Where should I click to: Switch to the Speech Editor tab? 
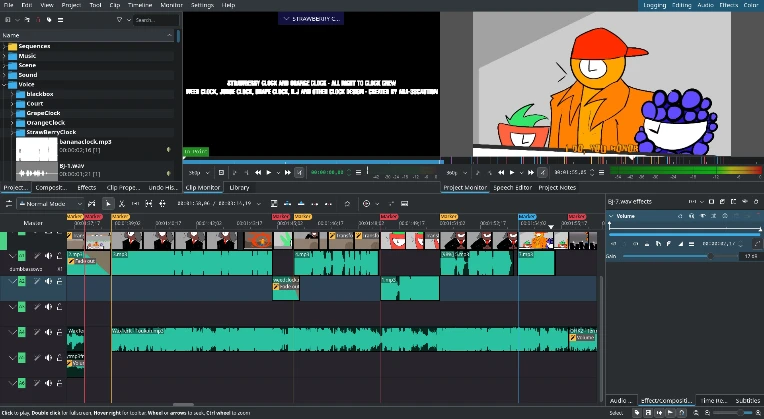512,188
